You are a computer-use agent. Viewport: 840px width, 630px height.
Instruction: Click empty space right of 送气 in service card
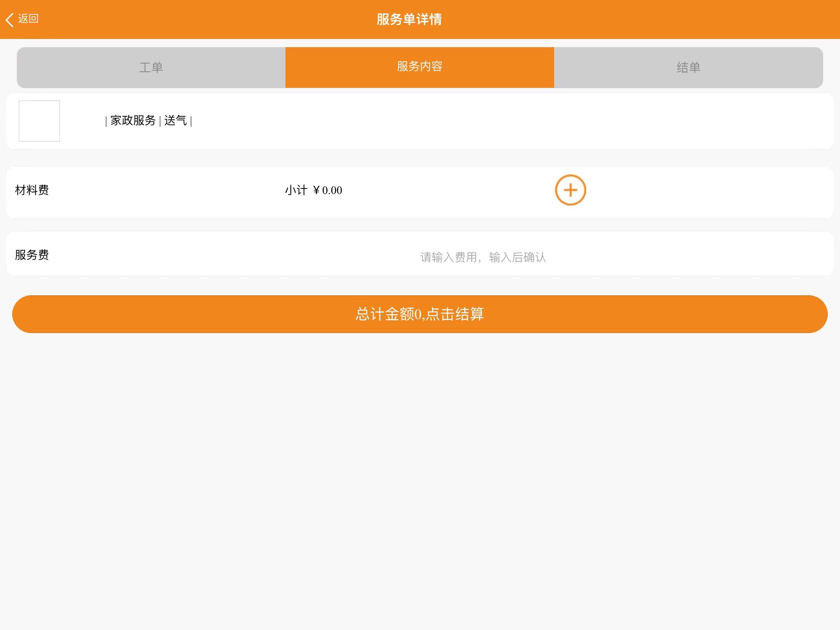coord(513,121)
